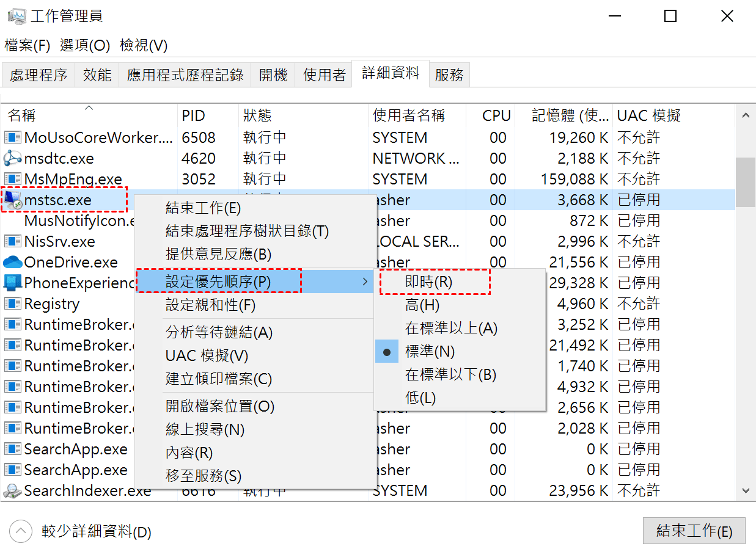Screen dimensions: 756x560
Task: Click 較少詳細資料(D) link
Action: tap(97, 531)
